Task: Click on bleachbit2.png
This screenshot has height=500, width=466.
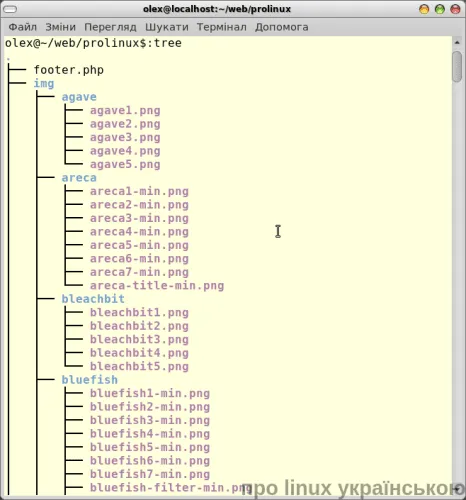Action: click(x=139, y=326)
